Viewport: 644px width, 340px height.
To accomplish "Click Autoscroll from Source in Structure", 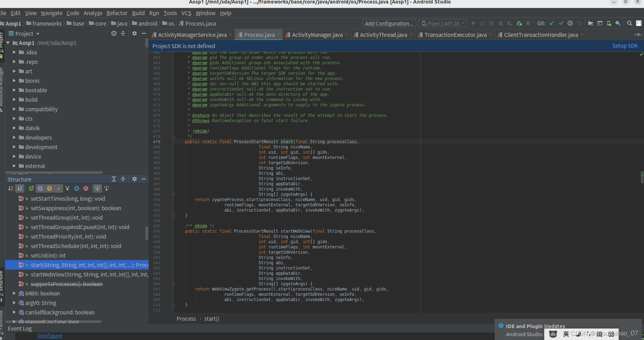I will (107, 188).
